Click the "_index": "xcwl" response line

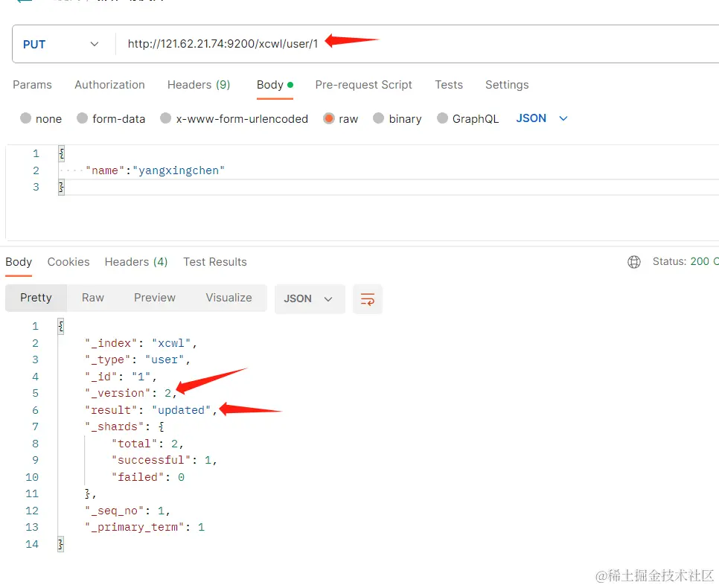click(141, 344)
